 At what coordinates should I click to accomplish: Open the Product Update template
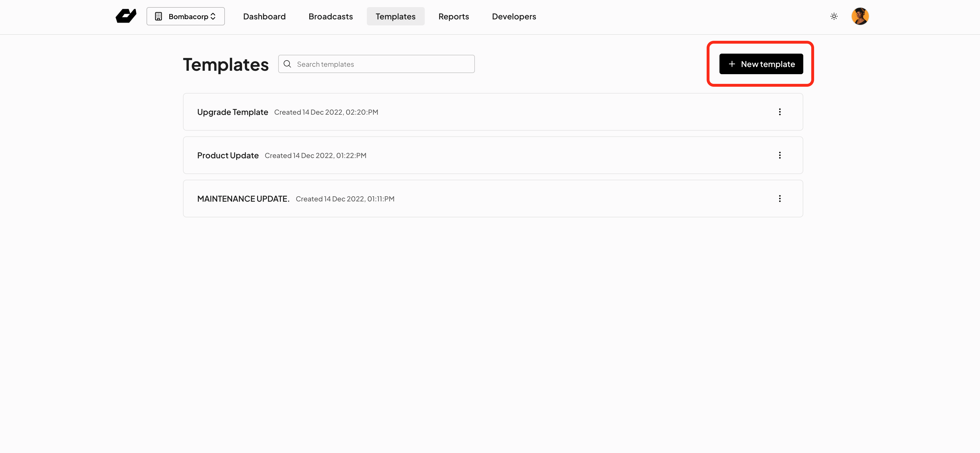[493, 155]
